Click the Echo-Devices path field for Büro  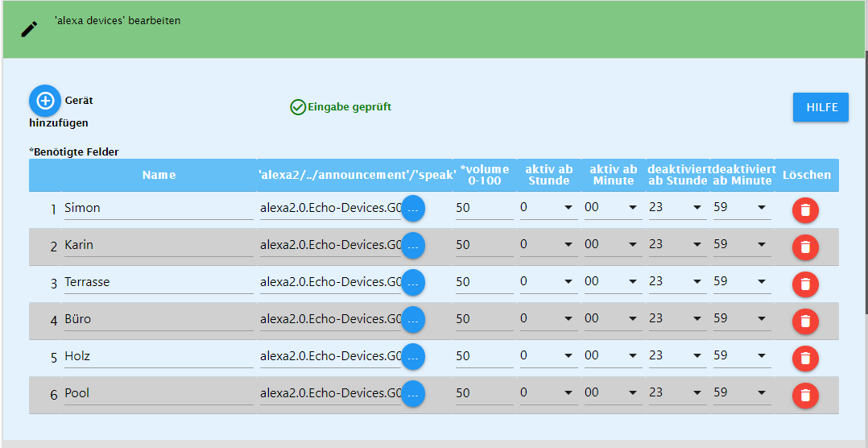coord(330,320)
